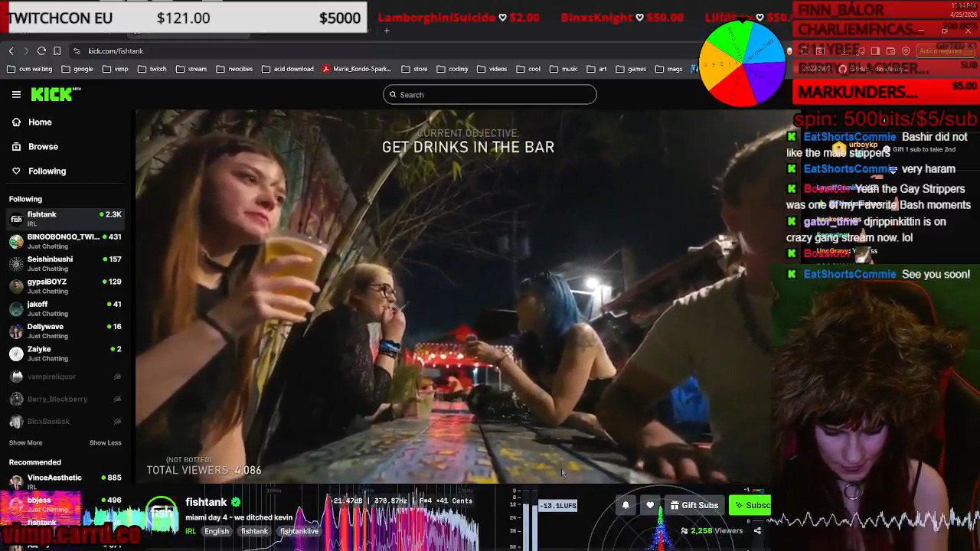This screenshot has width=980, height=551.
Task: Click the IRL category link under stream title
Action: pyautogui.click(x=191, y=531)
